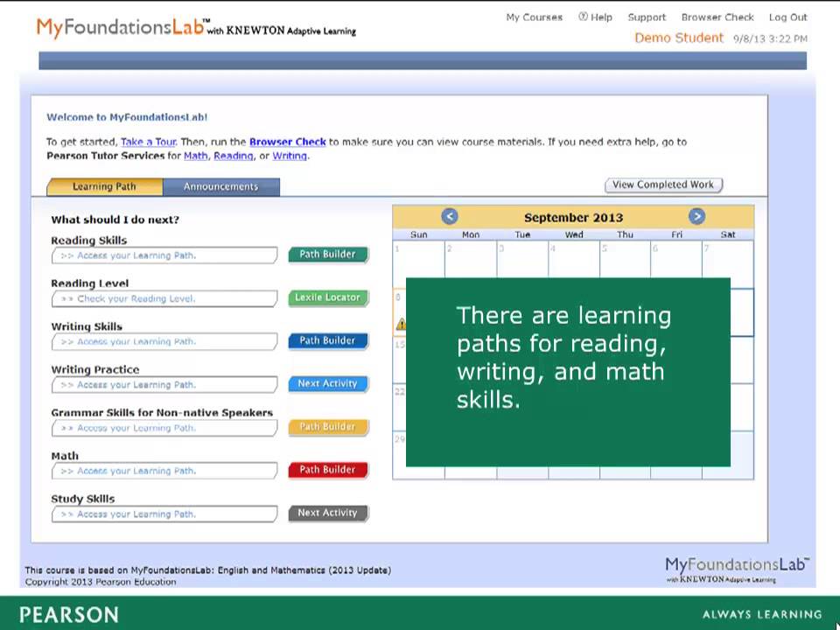Select the Learning Path tab
The height and width of the screenshot is (630, 840).
[104, 186]
